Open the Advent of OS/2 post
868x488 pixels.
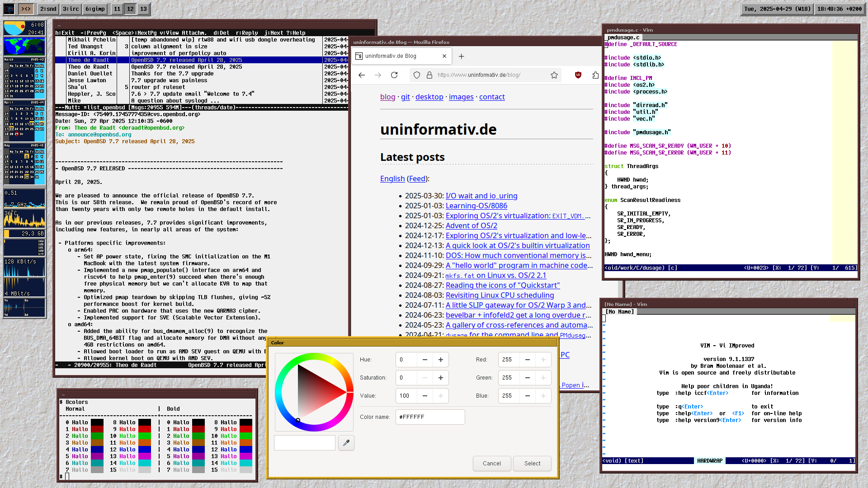click(472, 225)
